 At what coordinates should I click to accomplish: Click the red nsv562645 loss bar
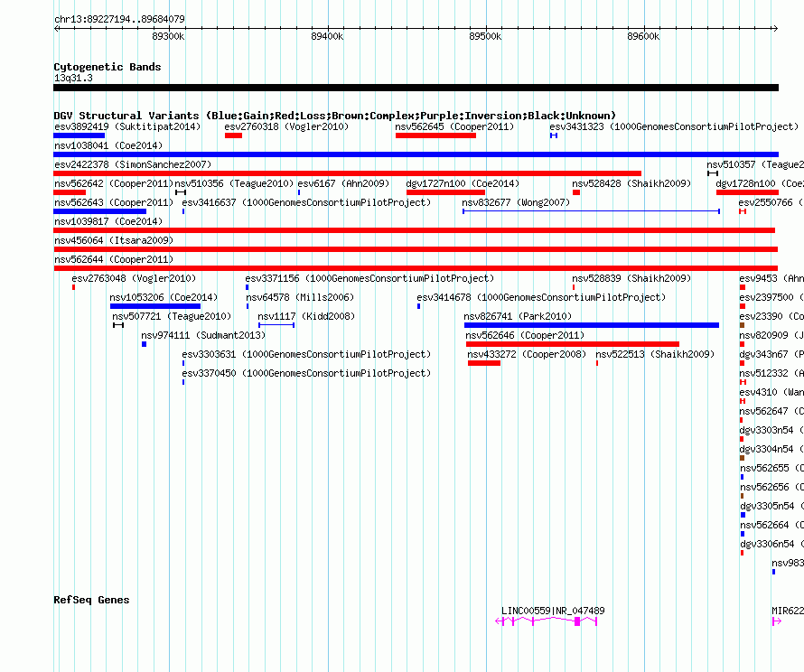click(x=435, y=135)
